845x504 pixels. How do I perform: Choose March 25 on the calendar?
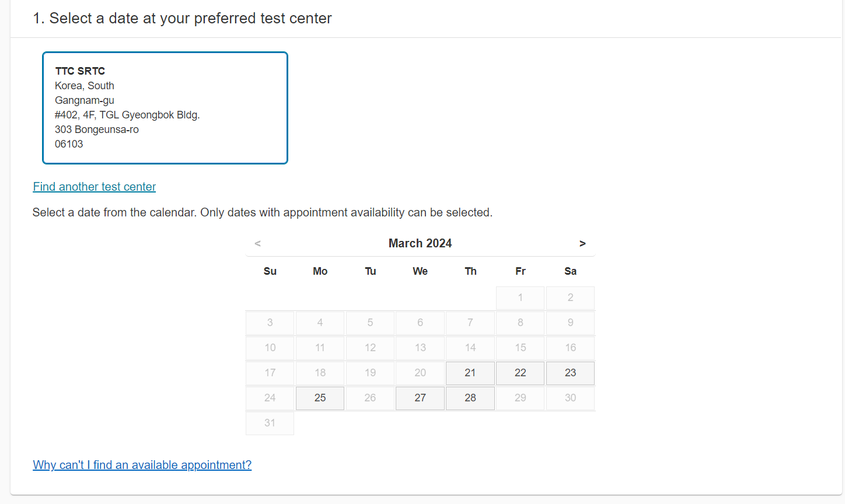(x=320, y=398)
